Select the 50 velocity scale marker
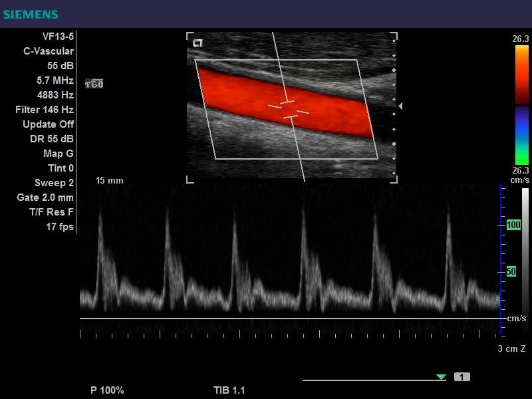This screenshot has height=399, width=532. (x=511, y=271)
